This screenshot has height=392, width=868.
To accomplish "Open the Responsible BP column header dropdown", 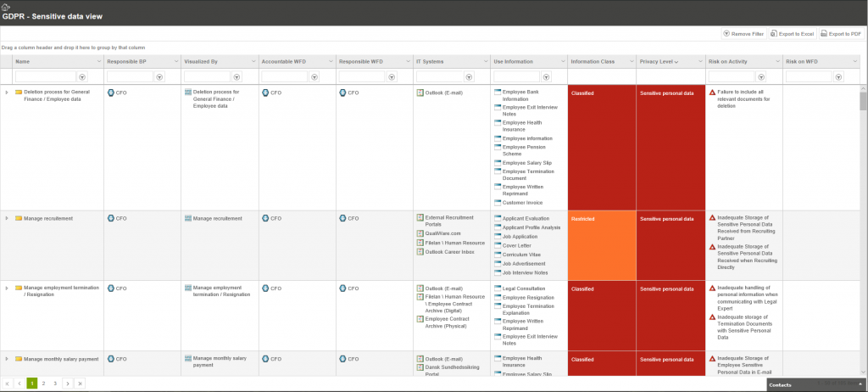I will [x=176, y=62].
